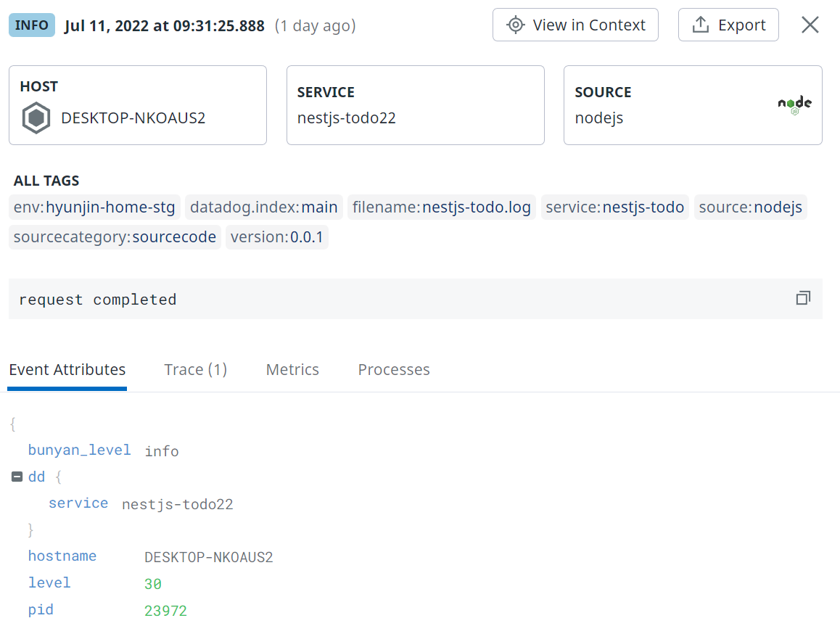Click the attribute value nestjs-todo22
Screen dimensions: 840x626
tap(177, 504)
